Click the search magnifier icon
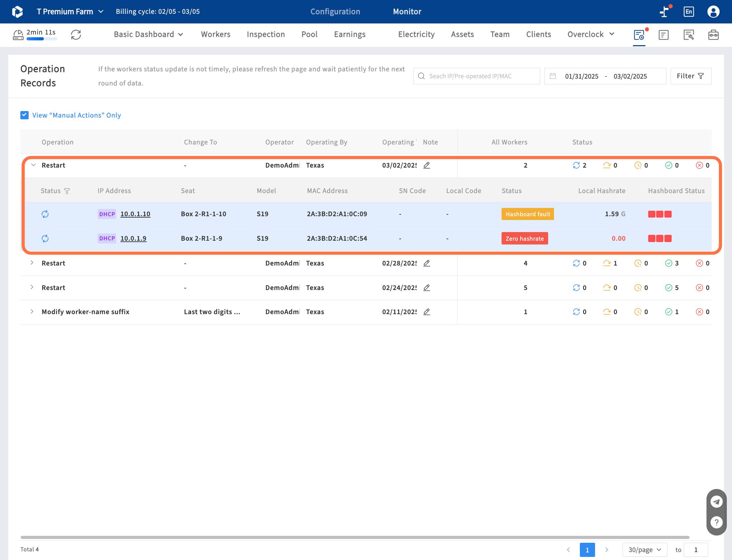732x560 pixels. [421, 76]
